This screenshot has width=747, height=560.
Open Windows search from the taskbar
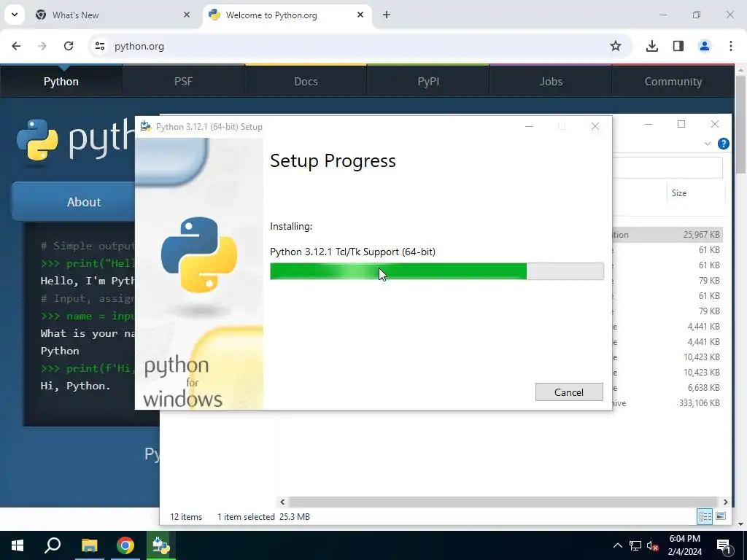pos(53,545)
